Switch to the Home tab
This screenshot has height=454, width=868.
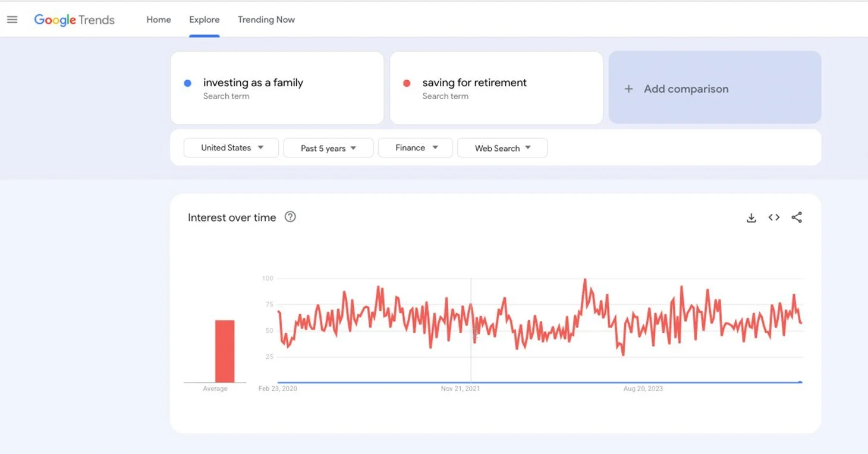pos(158,19)
